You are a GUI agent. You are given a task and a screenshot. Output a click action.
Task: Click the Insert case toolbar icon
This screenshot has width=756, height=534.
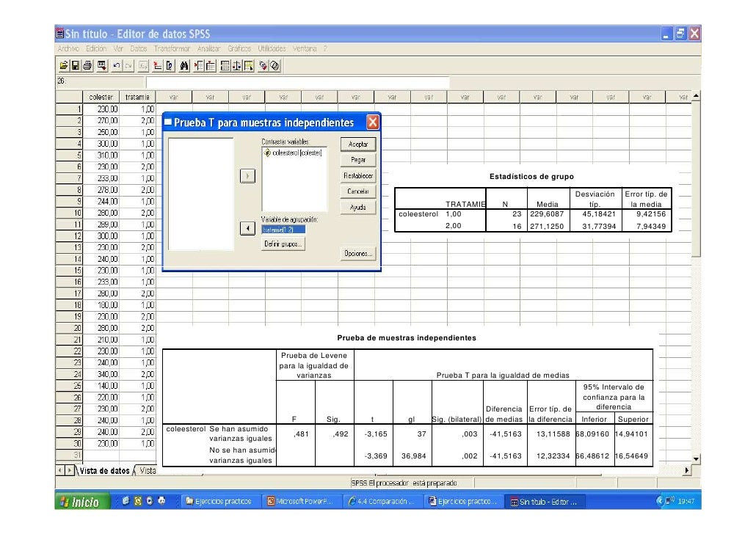[199, 65]
